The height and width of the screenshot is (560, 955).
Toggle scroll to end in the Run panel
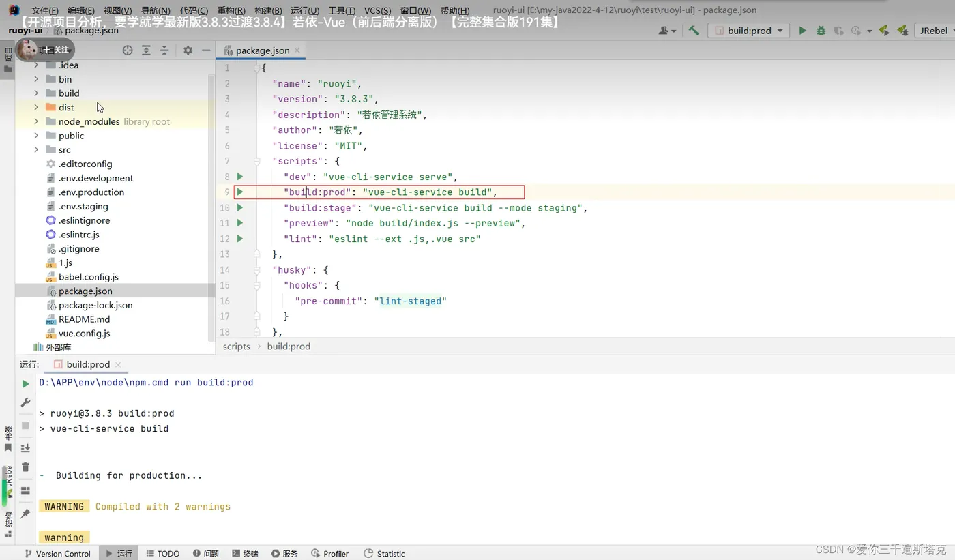point(25,448)
